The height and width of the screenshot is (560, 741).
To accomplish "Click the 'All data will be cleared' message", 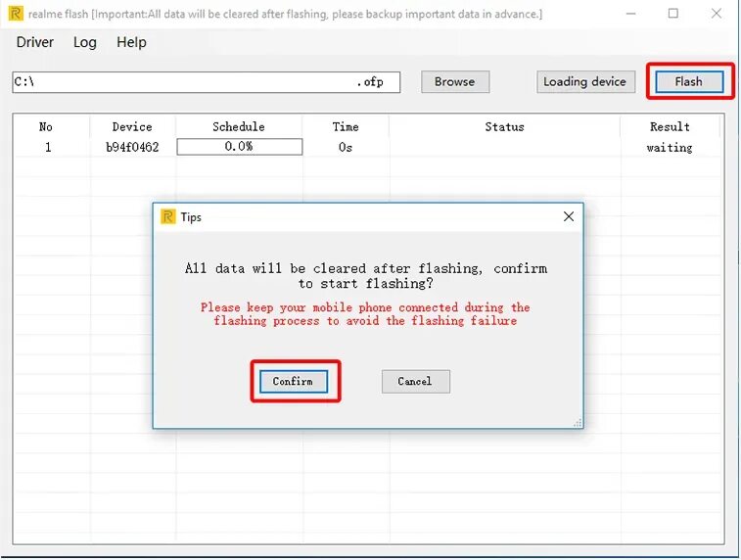I will coord(366,275).
